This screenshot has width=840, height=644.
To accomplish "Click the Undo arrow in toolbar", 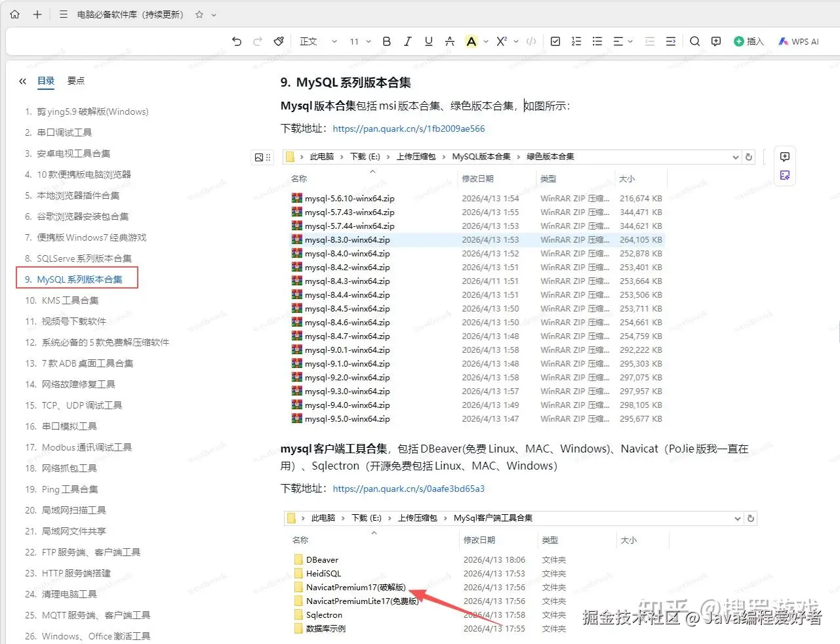I will pos(237,41).
